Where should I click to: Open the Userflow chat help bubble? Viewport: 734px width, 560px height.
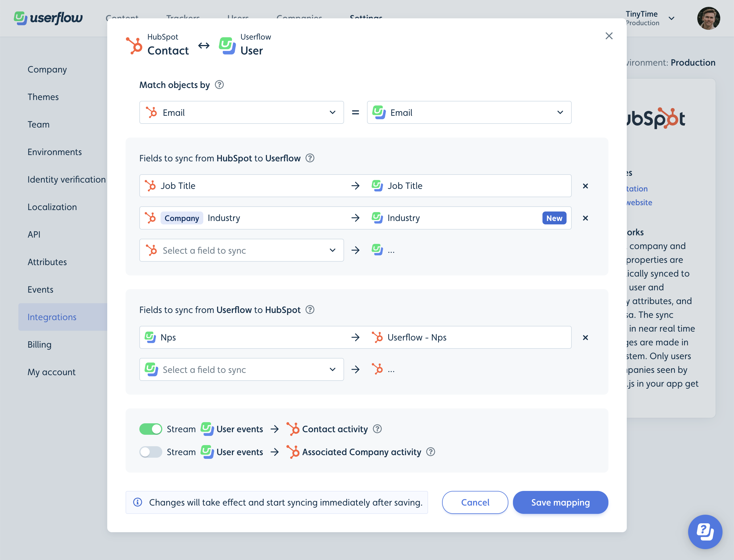(x=705, y=531)
